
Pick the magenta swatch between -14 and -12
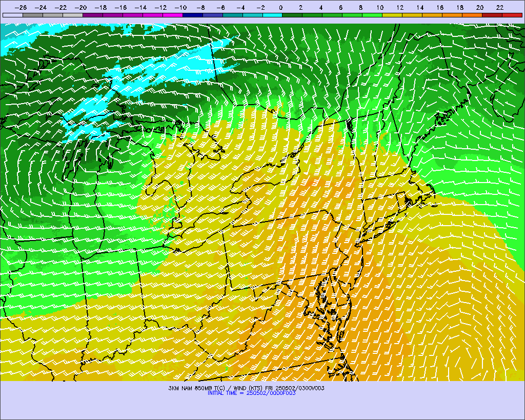152,15
